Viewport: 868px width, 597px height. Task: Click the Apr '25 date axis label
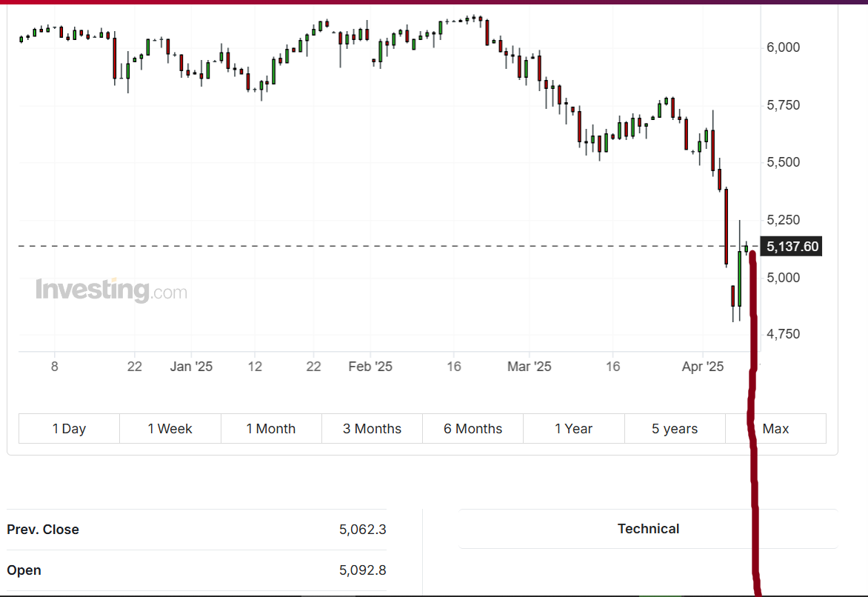coord(703,367)
